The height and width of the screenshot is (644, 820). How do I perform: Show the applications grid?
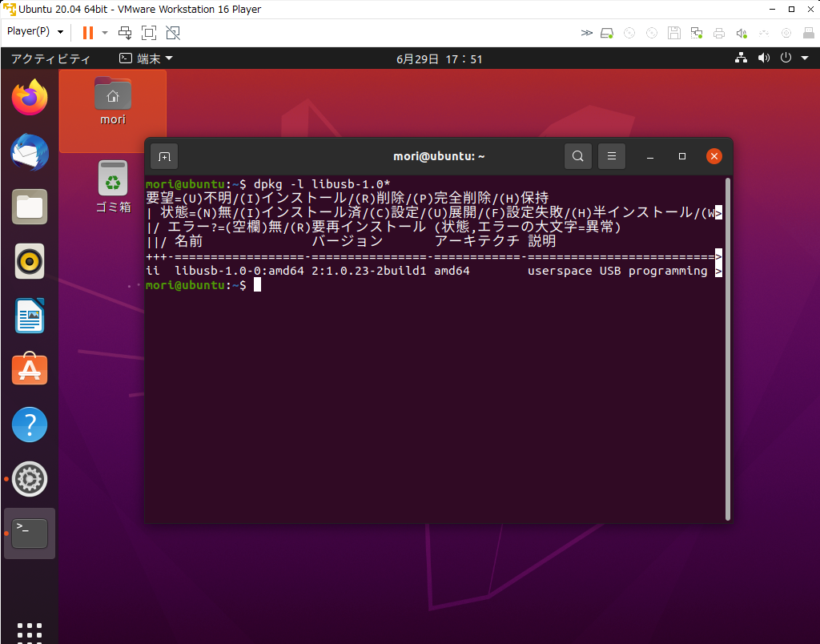(x=30, y=633)
